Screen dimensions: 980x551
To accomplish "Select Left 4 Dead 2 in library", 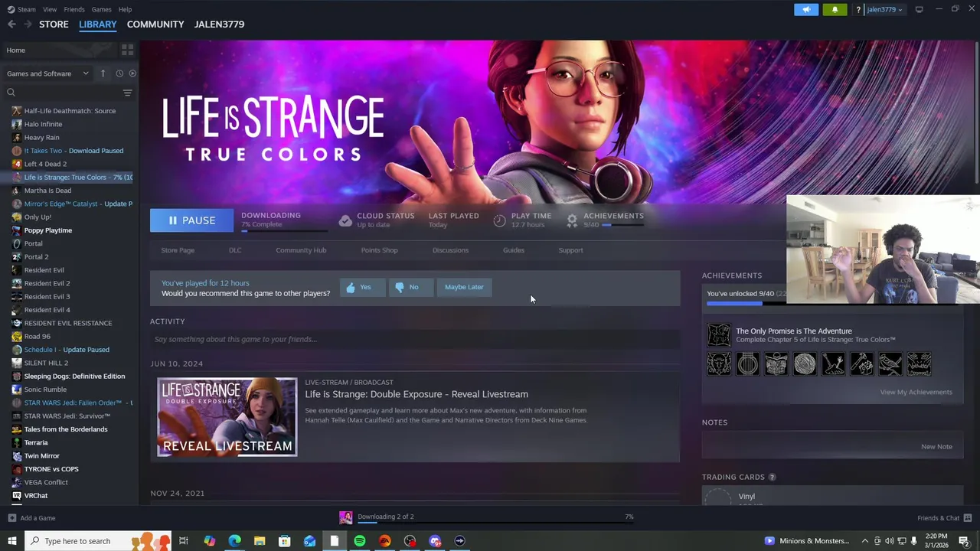I will point(45,164).
